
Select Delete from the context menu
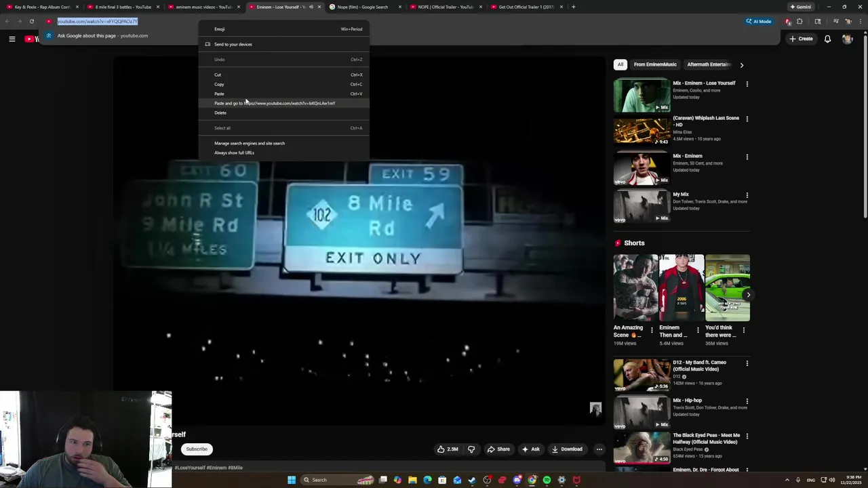point(284,113)
